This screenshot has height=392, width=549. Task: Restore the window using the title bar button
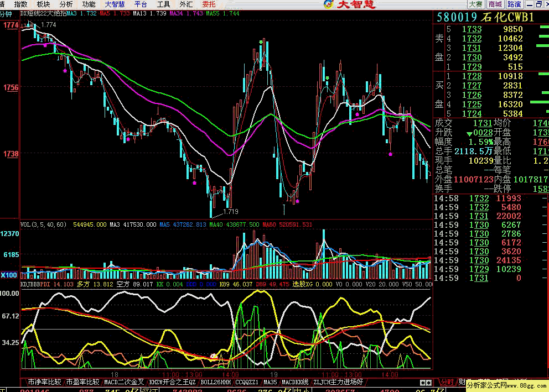pyautogui.click(x=539, y=4)
